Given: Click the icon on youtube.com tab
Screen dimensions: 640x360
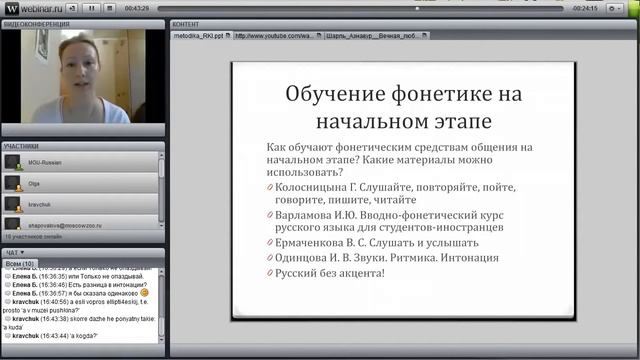Looking at the screenshot, I should [319, 36].
